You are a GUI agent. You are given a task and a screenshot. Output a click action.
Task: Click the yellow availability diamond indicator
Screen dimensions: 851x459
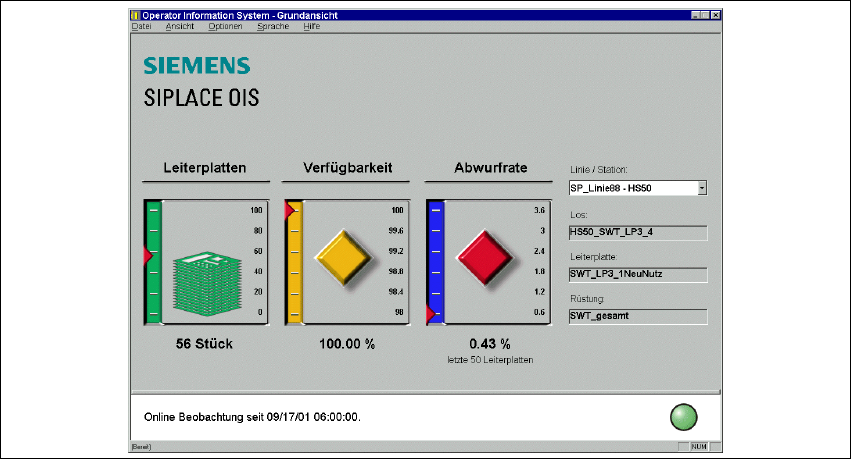click(x=344, y=258)
